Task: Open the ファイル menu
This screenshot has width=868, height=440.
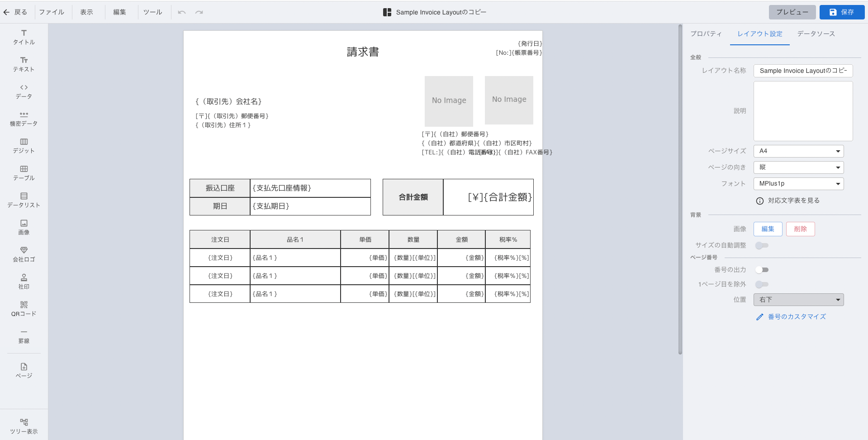Action: coord(52,12)
